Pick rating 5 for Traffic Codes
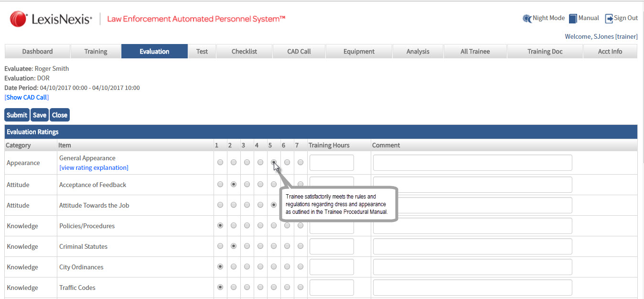Viewport: 644px width, 299px height. pos(274,288)
